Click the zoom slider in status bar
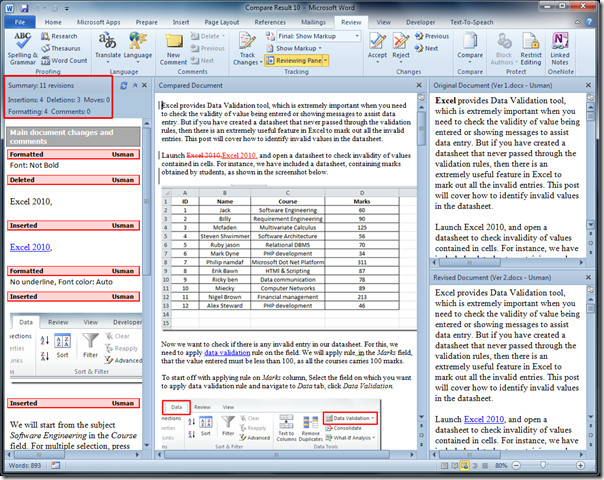The height and width of the screenshot is (480, 604). [x=542, y=465]
